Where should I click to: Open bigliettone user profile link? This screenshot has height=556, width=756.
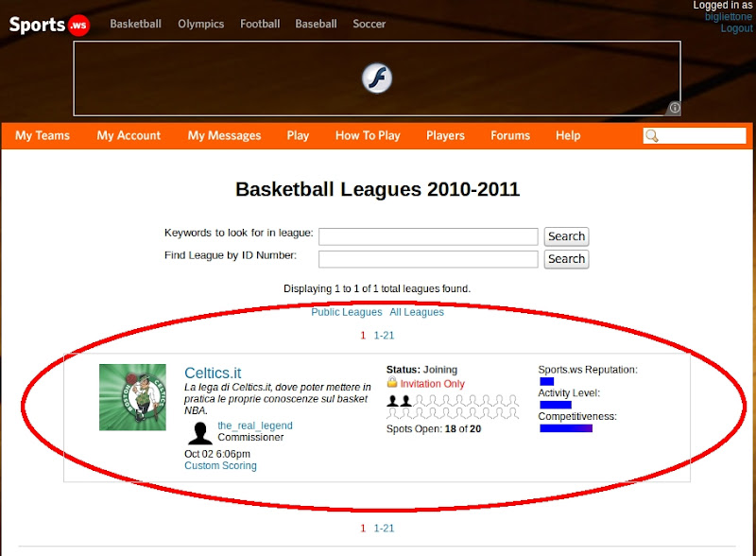(729, 16)
